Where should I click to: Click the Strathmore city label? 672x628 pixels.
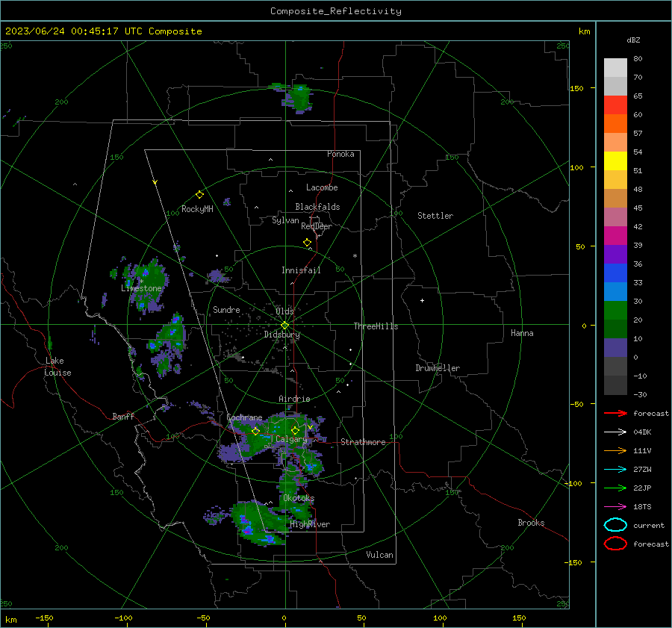[x=363, y=442]
